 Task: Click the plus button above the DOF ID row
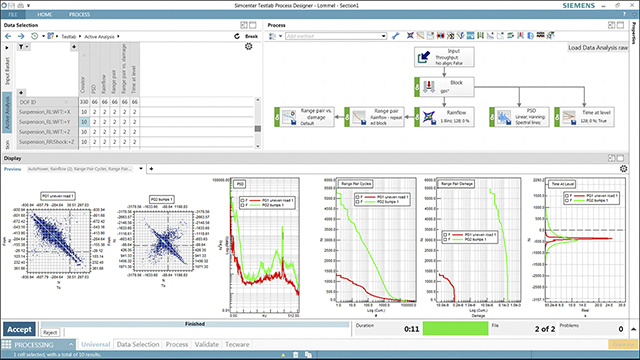point(21,93)
